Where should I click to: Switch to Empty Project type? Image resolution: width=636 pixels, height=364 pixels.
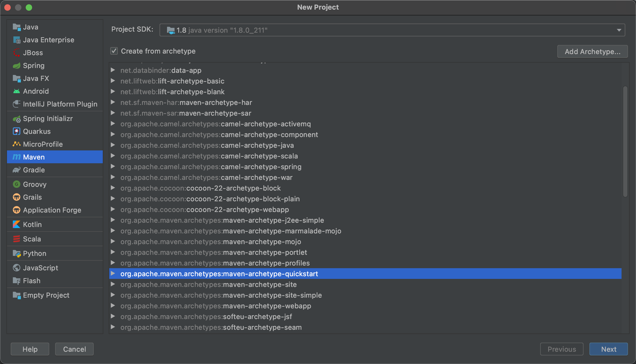pyautogui.click(x=55, y=295)
